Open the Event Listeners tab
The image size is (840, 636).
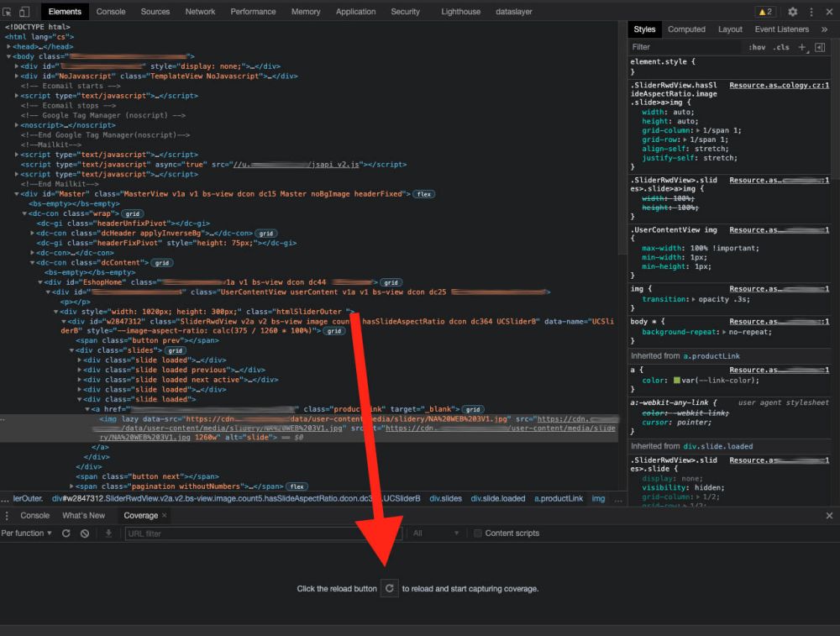781,29
